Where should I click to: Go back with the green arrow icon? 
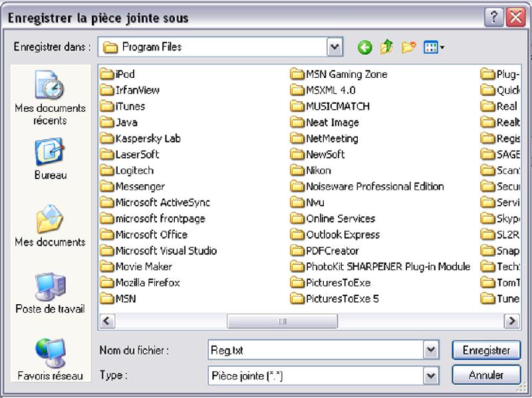tap(364, 47)
